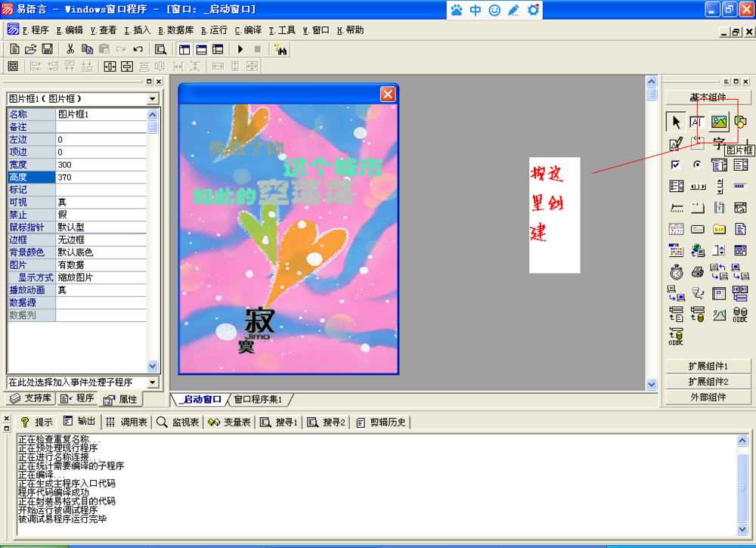Viewport: 756px width, 548px height.
Task: Toggle the bottom status panel layout button
Action: coord(201,49)
